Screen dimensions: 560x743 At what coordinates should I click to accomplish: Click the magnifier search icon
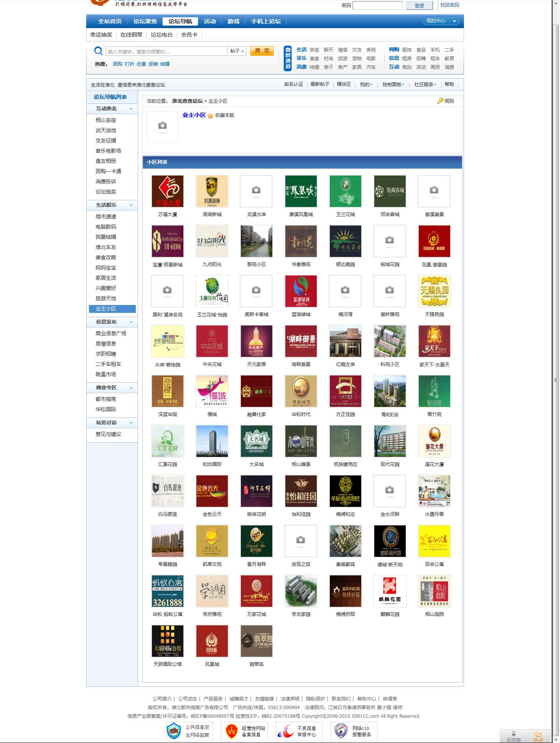point(98,51)
